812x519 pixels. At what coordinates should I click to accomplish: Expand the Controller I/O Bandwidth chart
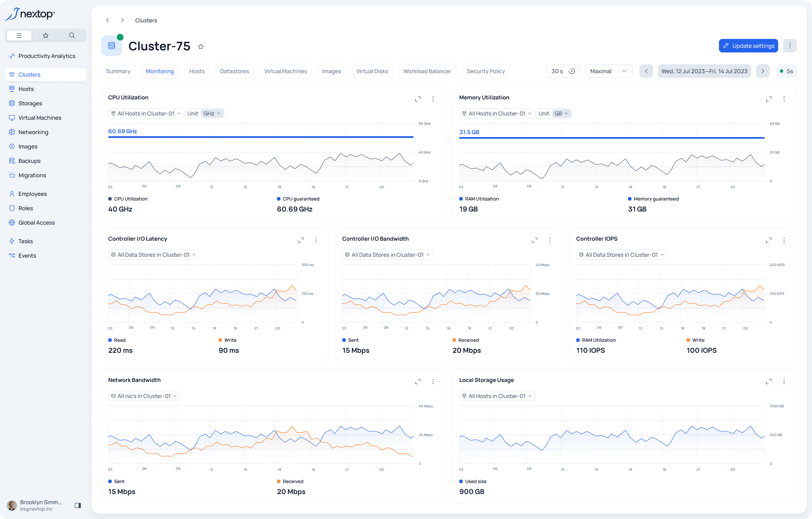pos(535,240)
